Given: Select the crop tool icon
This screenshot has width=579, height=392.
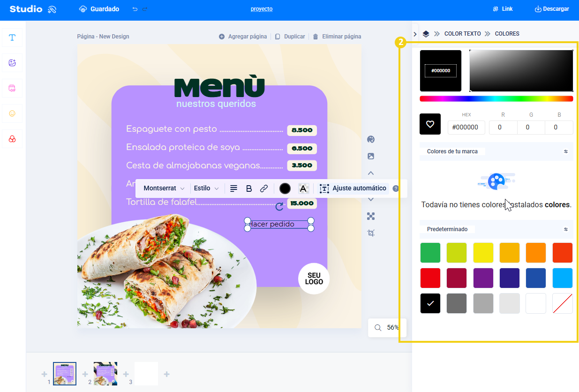Looking at the screenshot, I should coord(371,233).
